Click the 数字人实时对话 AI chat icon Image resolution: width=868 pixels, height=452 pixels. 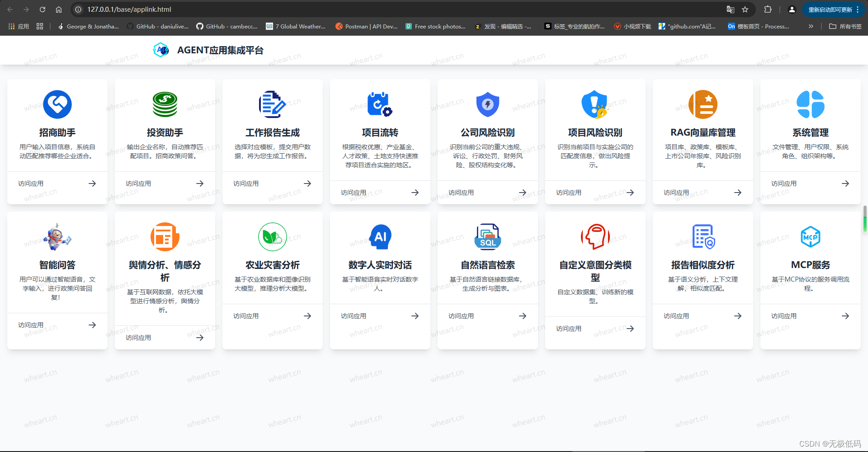(x=380, y=237)
